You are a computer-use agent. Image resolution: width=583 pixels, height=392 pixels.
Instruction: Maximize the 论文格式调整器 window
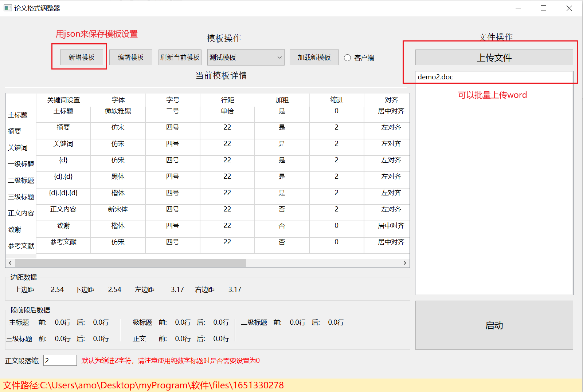(x=544, y=8)
